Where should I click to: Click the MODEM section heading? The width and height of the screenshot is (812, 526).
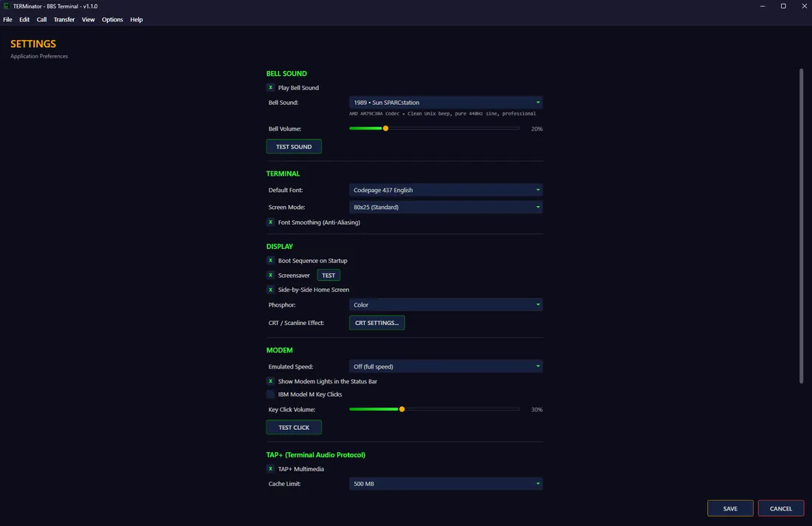click(280, 350)
